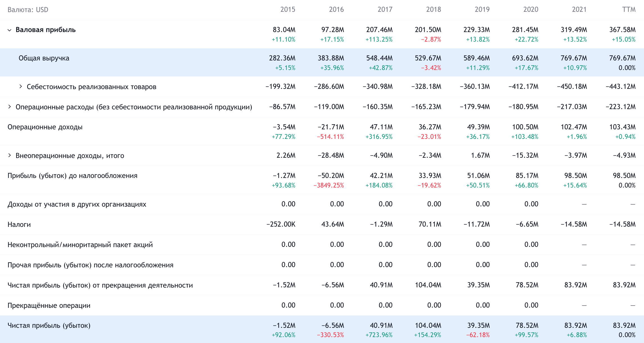644x343 pixels.
Task: Click non-operating income value 1.67M
Action: (x=480, y=155)
